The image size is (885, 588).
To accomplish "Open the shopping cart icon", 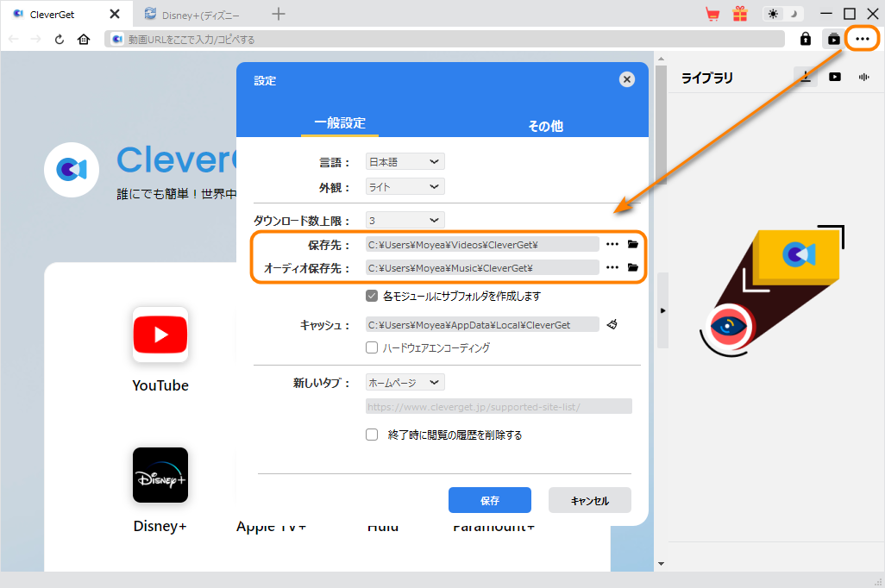I will tap(712, 14).
